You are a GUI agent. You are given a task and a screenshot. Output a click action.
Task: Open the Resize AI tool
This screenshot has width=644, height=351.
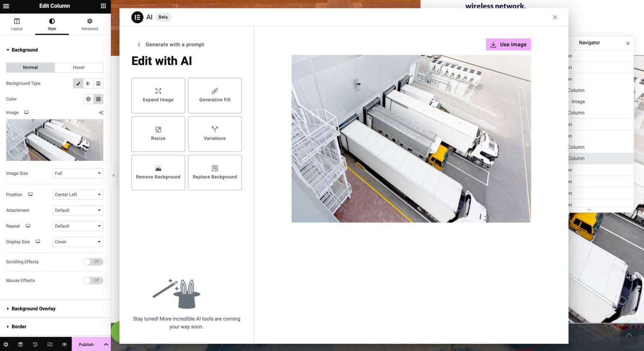[158, 134]
